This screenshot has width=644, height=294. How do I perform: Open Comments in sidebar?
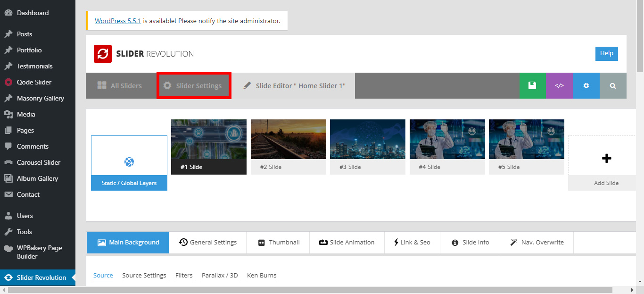click(38, 146)
